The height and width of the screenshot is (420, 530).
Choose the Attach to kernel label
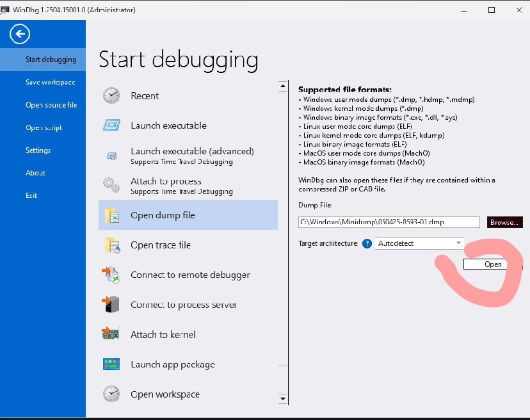tap(163, 334)
